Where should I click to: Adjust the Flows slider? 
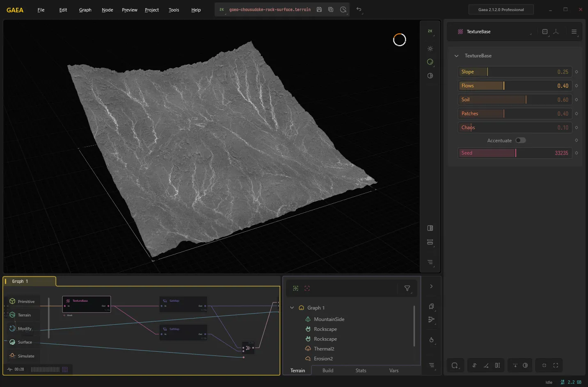(x=515, y=86)
